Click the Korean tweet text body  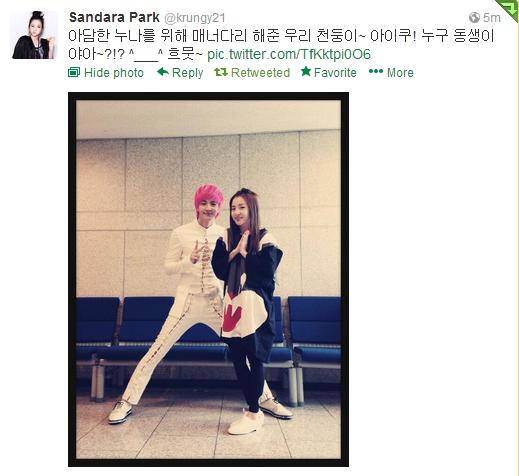(x=281, y=45)
